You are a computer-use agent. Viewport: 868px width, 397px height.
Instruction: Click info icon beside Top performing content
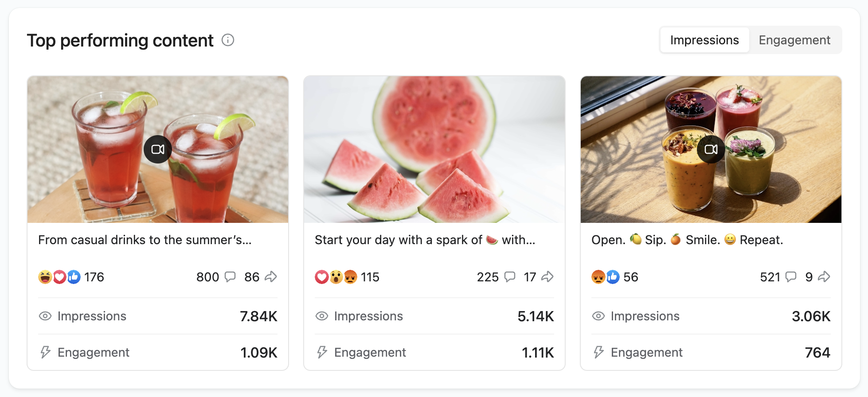pos(228,40)
